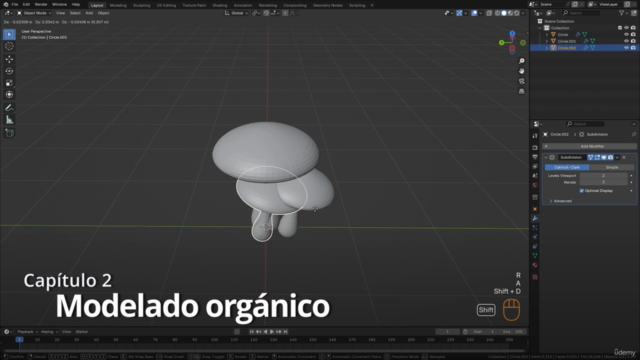
Task: Open the Edit menu
Action: point(26,4)
